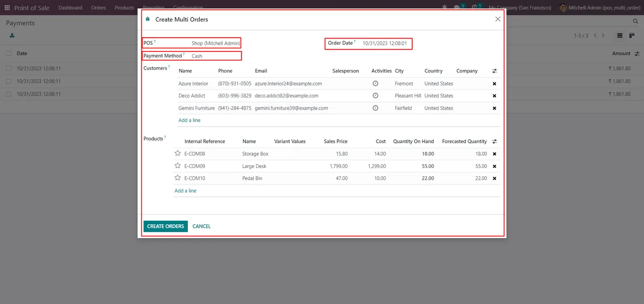Click the 1,799.00 sales price cell

click(x=339, y=166)
